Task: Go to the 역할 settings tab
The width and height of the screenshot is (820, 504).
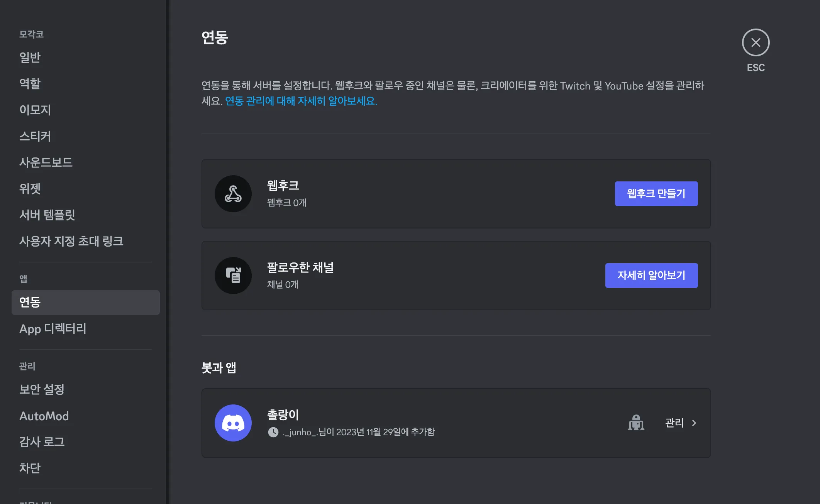Action: point(30,84)
